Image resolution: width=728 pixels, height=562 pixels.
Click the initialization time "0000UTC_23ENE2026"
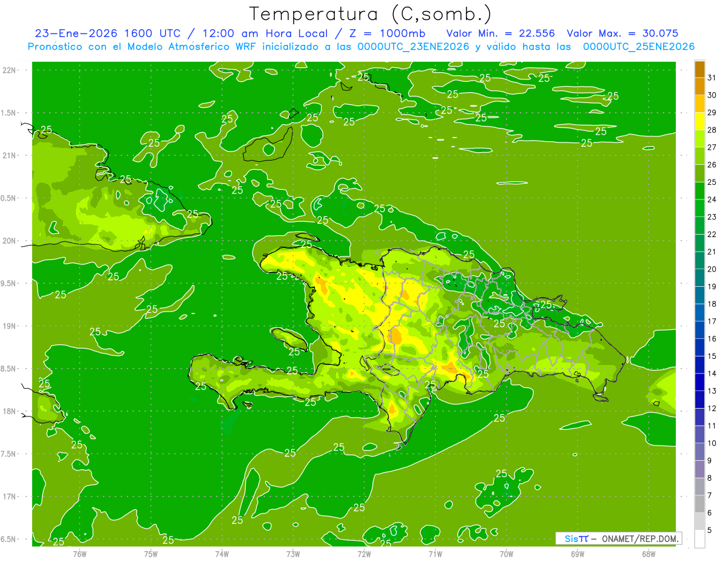coord(413,47)
